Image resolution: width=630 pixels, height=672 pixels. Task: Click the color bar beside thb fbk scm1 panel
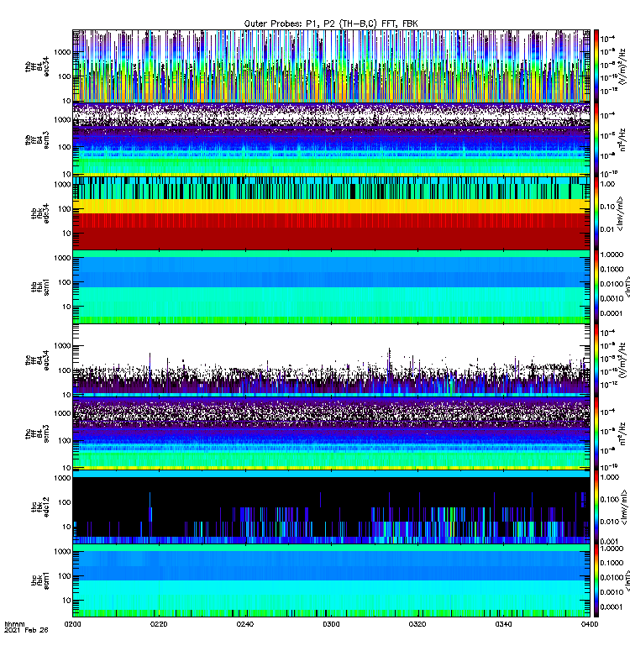[x=596, y=287]
